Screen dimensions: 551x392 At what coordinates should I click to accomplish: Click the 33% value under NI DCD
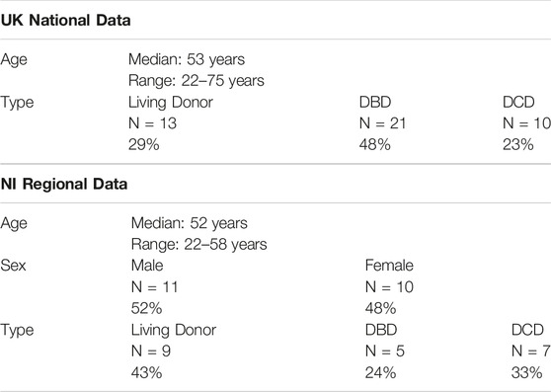[x=526, y=372]
